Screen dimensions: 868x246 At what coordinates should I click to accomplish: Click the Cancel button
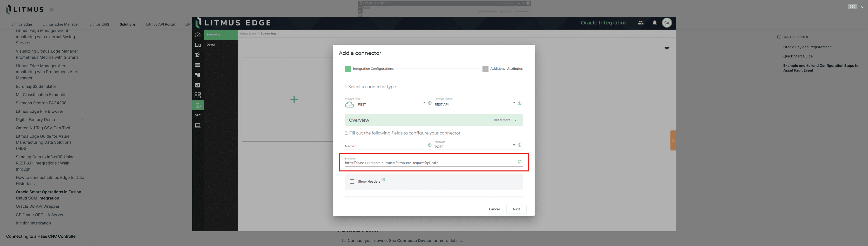click(x=494, y=209)
